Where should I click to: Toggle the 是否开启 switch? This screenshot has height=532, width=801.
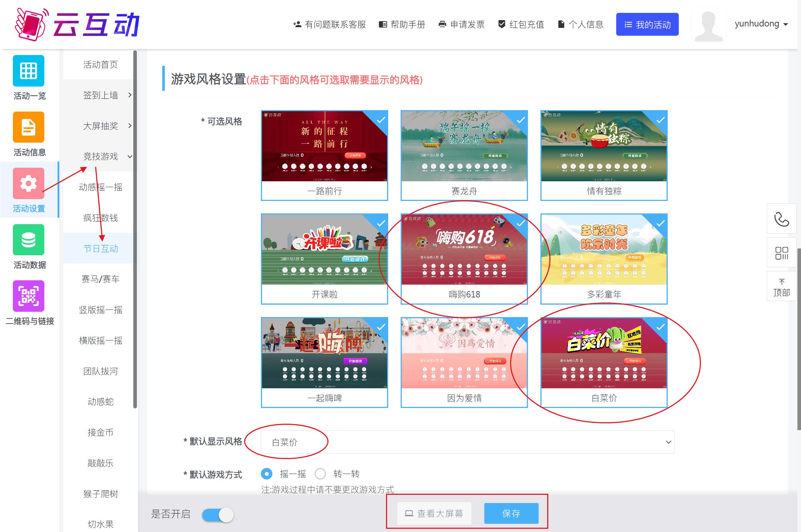pyautogui.click(x=218, y=515)
